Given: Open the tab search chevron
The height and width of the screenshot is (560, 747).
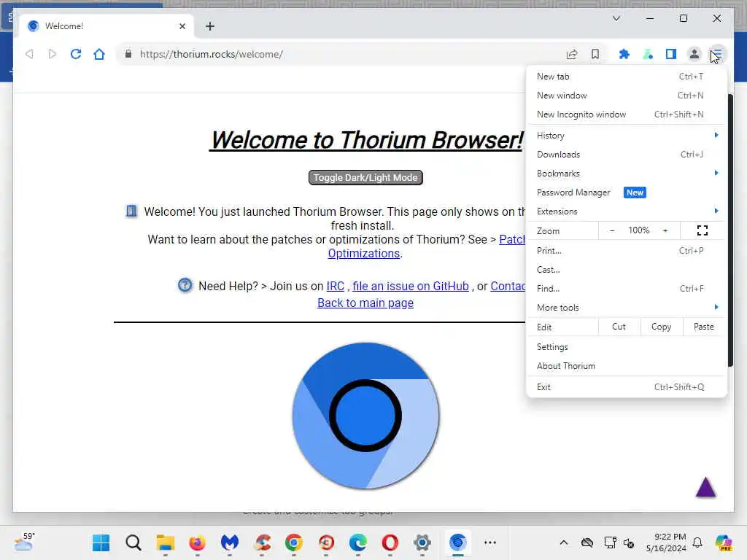Looking at the screenshot, I should click(x=616, y=18).
